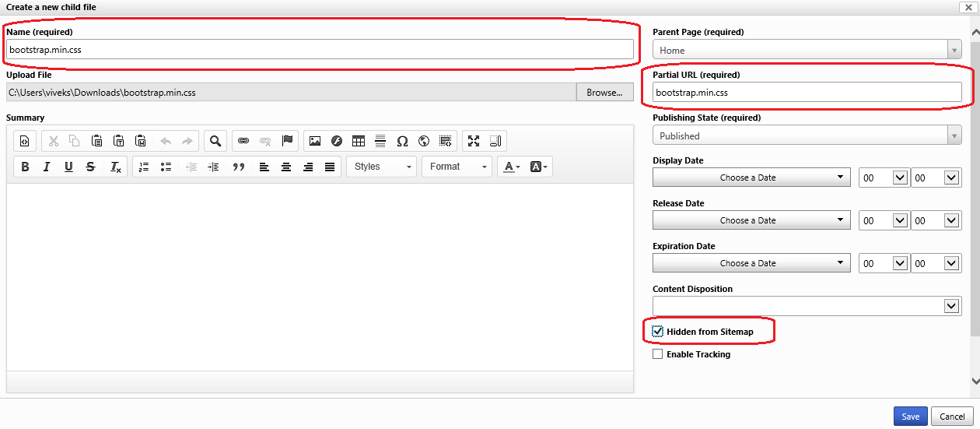The height and width of the screenshot is (429, 980).
Task: Click the Cut scissors icon
Action: coord(54,141)
